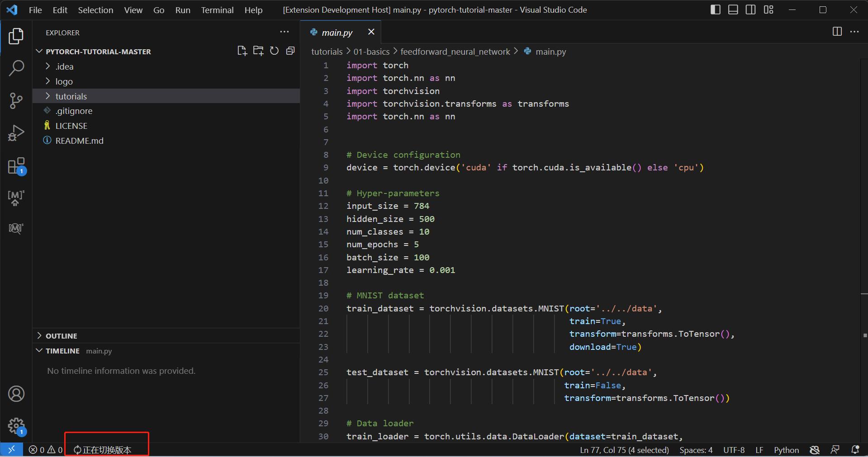Click the feedback status bar icon

[835, 450]
